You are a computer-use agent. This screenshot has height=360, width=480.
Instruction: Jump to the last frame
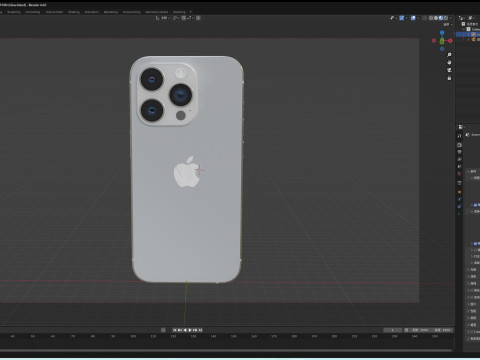200,330
